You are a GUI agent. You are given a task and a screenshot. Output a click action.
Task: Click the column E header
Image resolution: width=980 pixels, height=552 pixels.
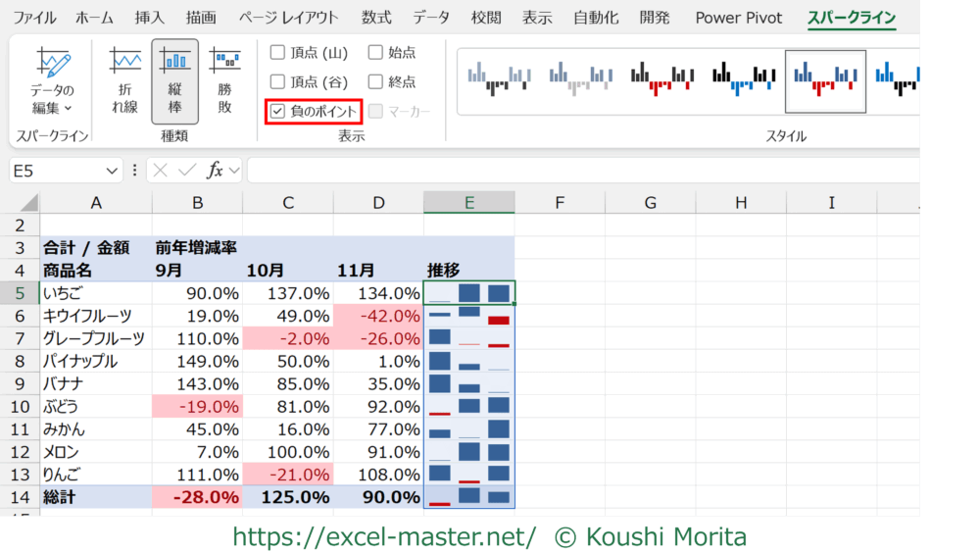[x=469, y=203]
